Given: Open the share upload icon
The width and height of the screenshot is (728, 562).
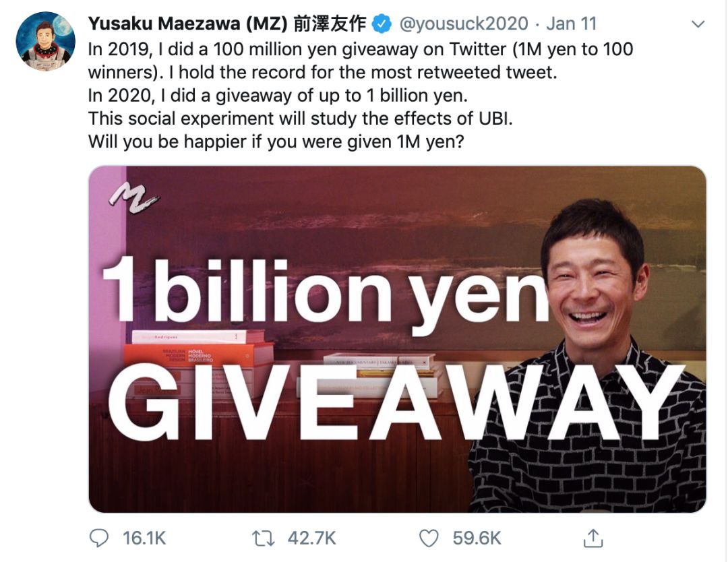Looking at the screenshot, I should [593, 538].
